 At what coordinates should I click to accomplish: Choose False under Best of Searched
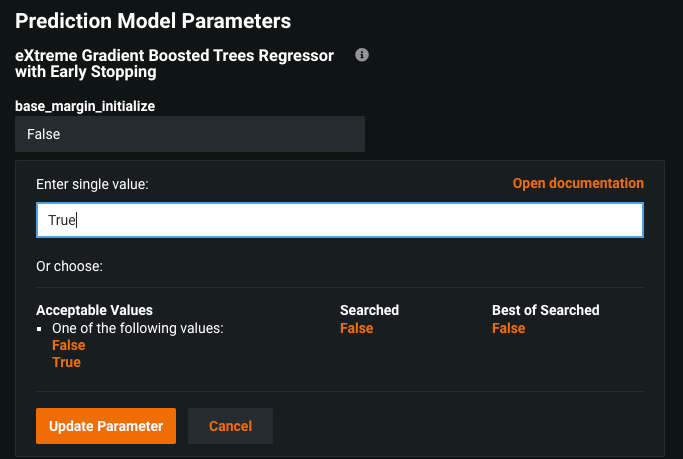point(508,328)
